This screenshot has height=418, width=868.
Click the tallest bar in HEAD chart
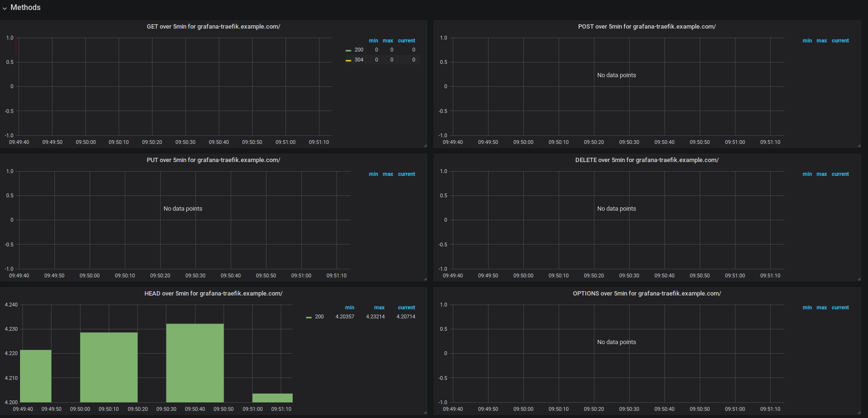click(x=195, y=363)
